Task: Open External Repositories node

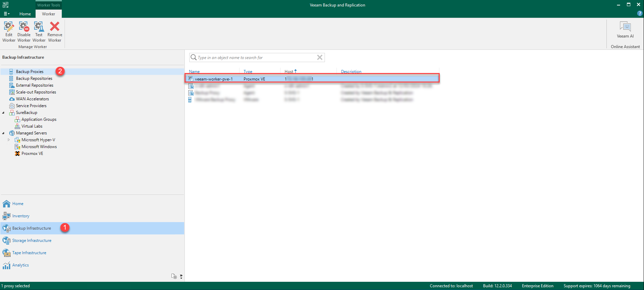Action: click(x=35, y=85)
